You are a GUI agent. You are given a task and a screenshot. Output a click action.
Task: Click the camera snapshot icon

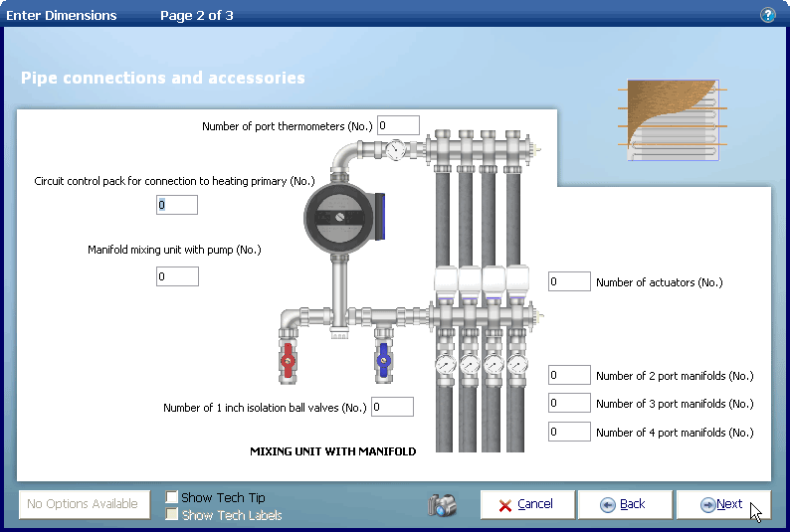[441, 505]
